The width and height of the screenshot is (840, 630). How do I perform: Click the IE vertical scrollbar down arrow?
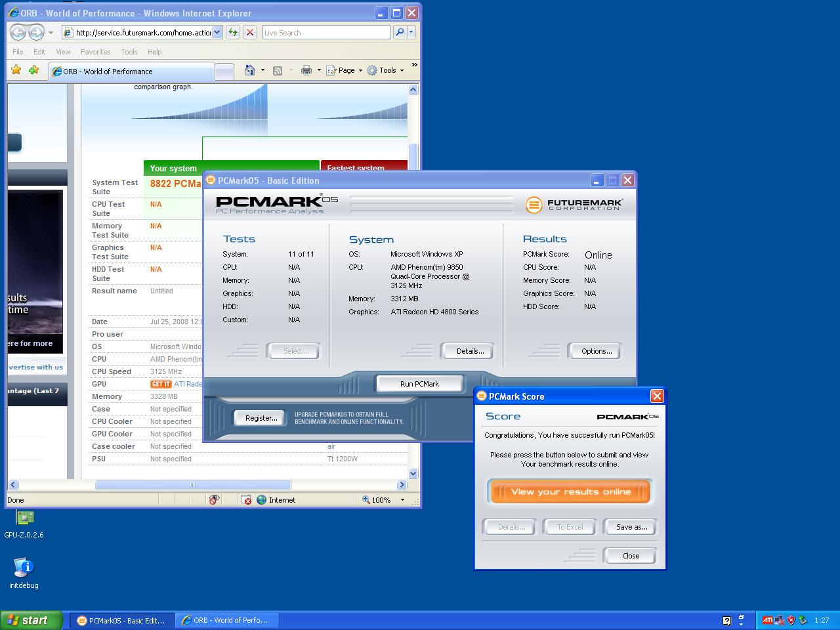click(413, 473)
